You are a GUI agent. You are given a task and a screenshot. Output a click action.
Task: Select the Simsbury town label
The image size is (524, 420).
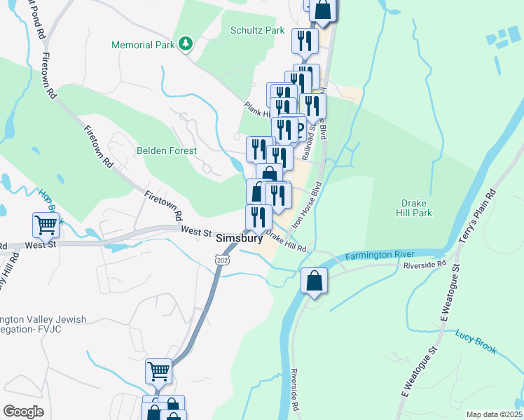pos(240,238)
